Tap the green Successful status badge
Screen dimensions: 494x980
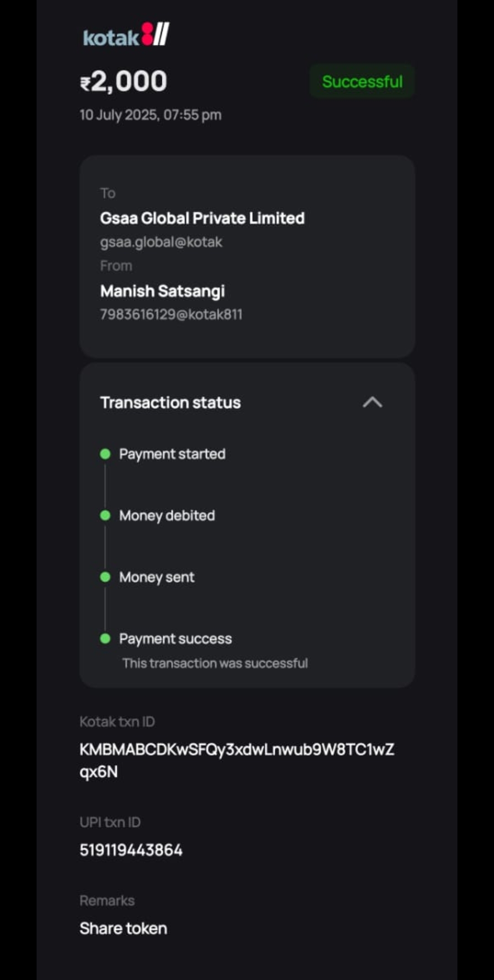pyautogui.click(x=362, y=81)
